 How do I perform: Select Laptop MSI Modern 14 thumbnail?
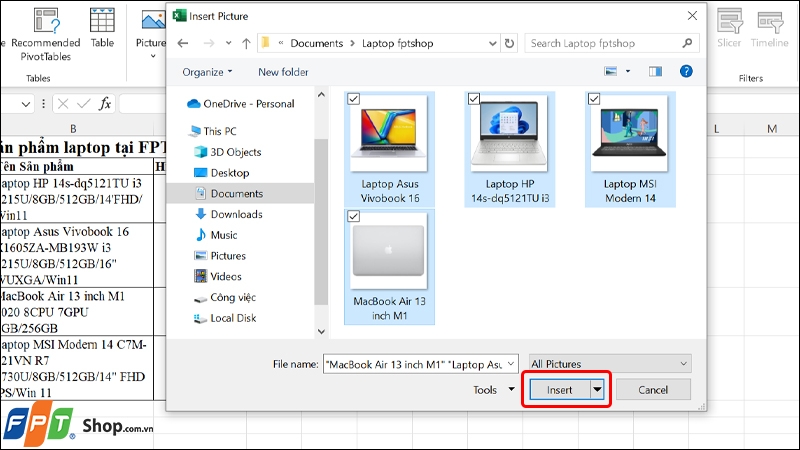630,134
